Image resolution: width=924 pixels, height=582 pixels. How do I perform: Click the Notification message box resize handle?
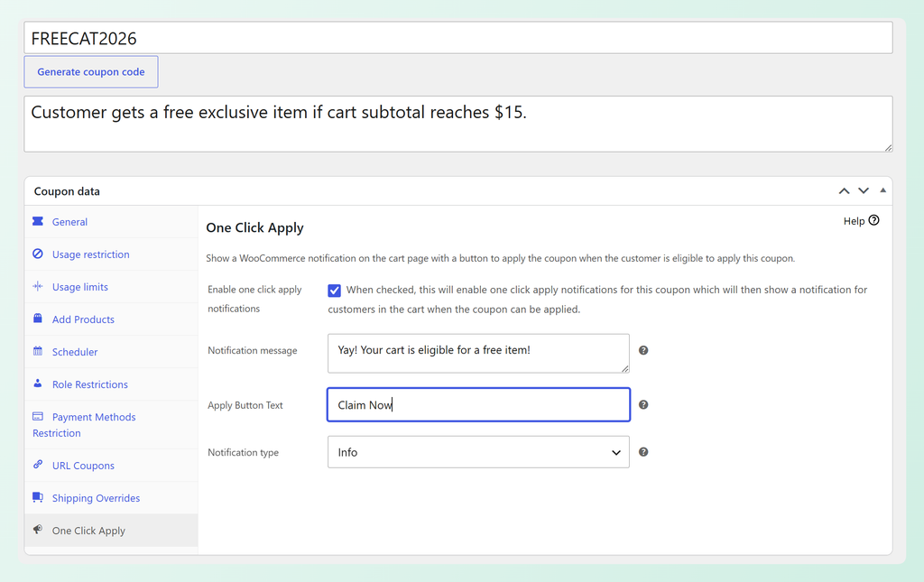pos(624,368)
